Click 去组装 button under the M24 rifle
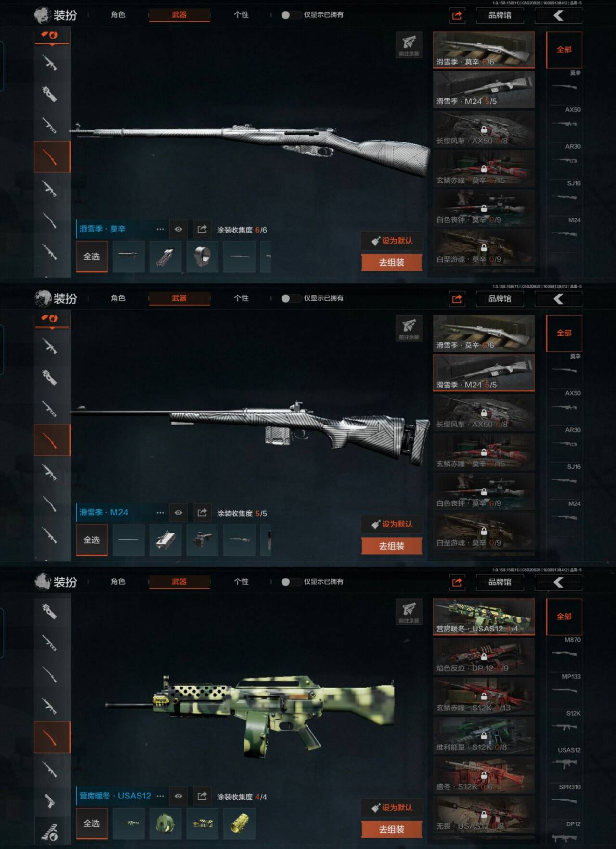 tap(392, 546)
